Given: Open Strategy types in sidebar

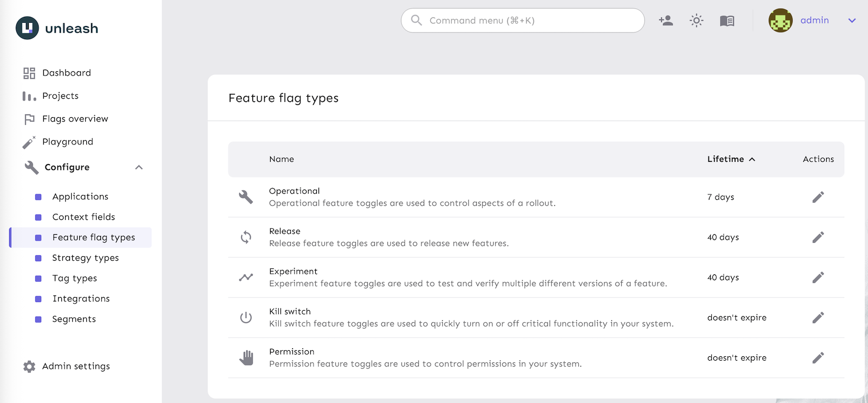Looking at the screenshot, I should pyautogui.click(x=85, y=258).
